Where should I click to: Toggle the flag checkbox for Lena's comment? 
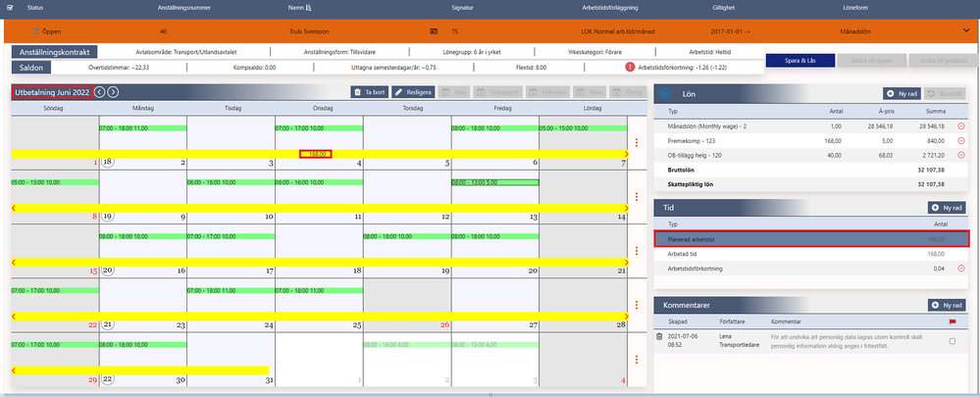tap(952, 341)
